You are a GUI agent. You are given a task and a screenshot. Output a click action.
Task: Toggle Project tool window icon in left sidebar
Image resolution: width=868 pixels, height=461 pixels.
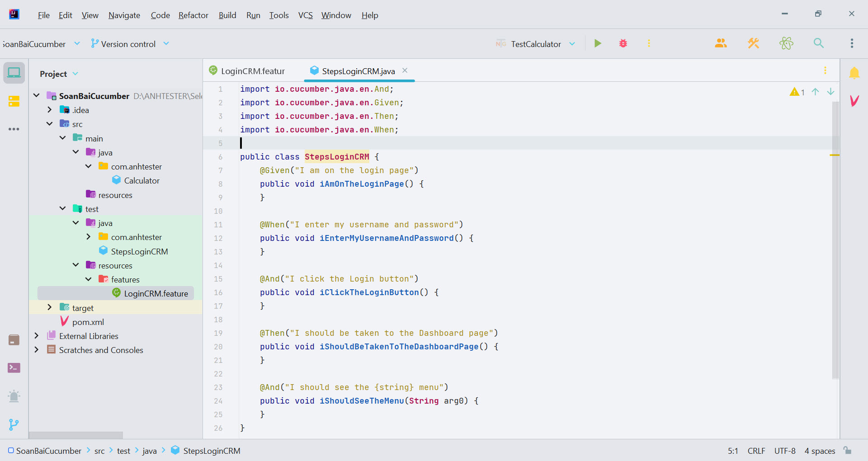14,73
